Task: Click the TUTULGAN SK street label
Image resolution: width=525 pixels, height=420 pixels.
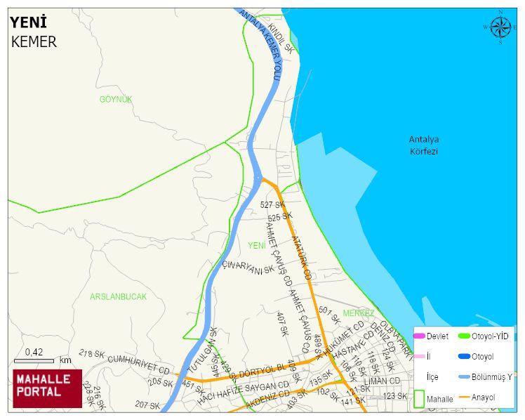Action: 204,350
